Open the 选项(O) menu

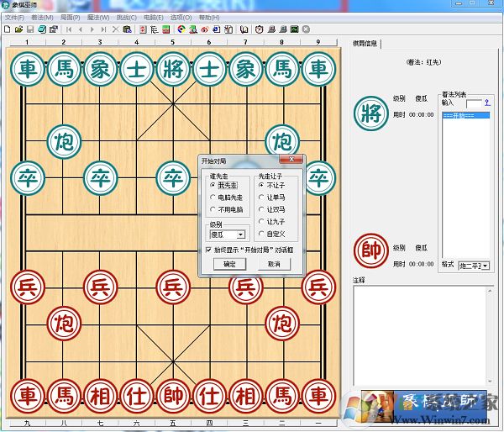click(x=181, y=18)
